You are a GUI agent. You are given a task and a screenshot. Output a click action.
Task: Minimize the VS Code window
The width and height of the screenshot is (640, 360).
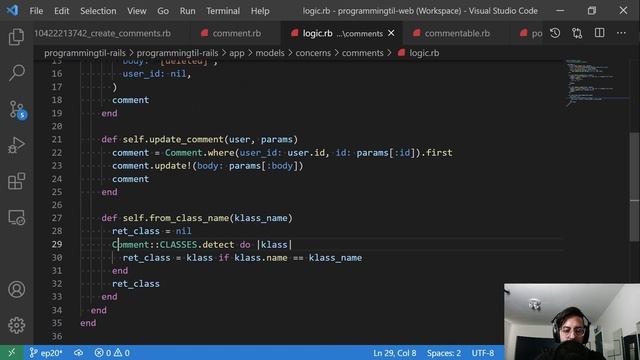tap(560, 11)
